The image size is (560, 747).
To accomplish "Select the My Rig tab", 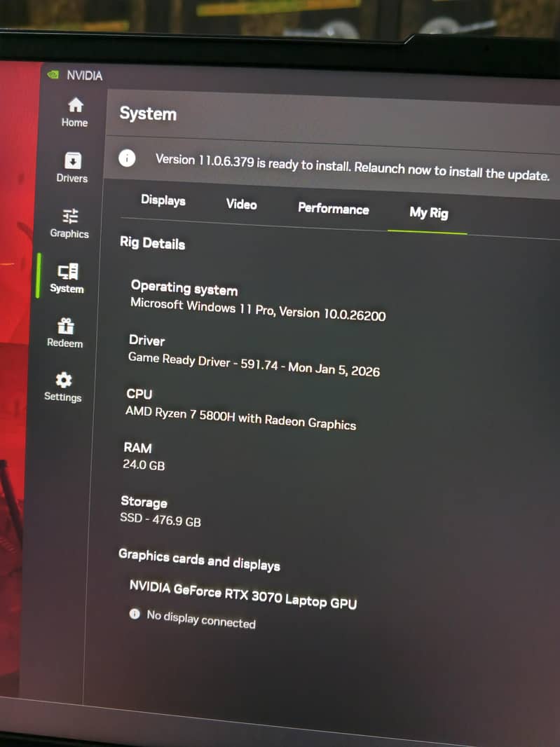I will click(x=428, y=213).
